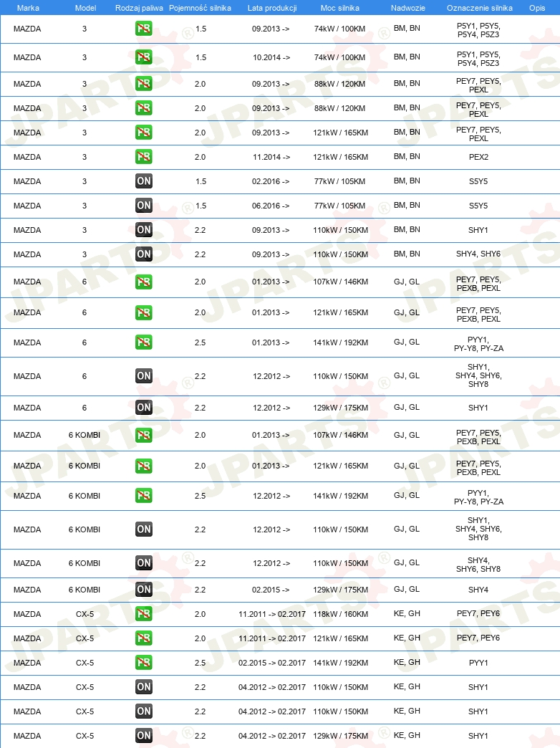This screenshot has width=560, height=748.
Task: Select '141kW / 192KM' in CX-5 row
Action: (340, 663)
